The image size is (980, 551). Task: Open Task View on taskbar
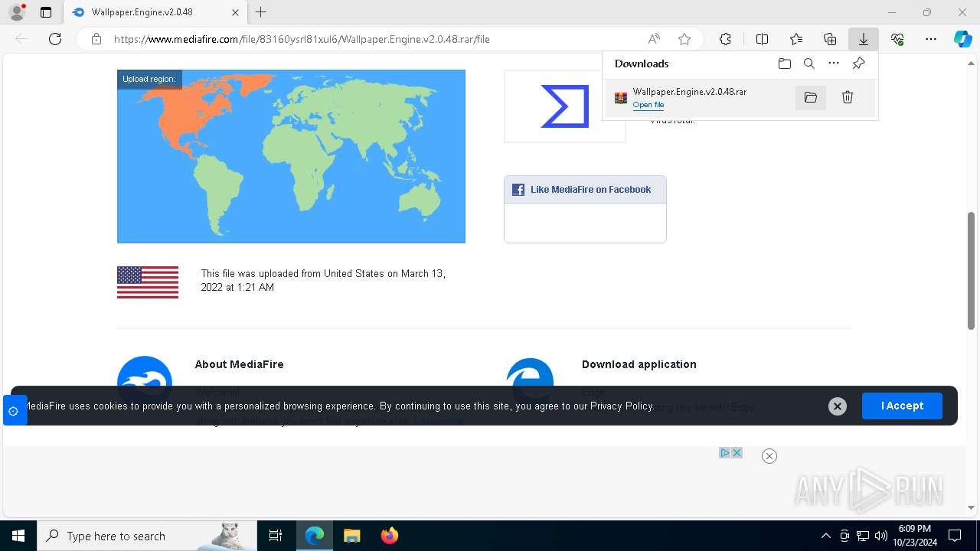[276, 536]
